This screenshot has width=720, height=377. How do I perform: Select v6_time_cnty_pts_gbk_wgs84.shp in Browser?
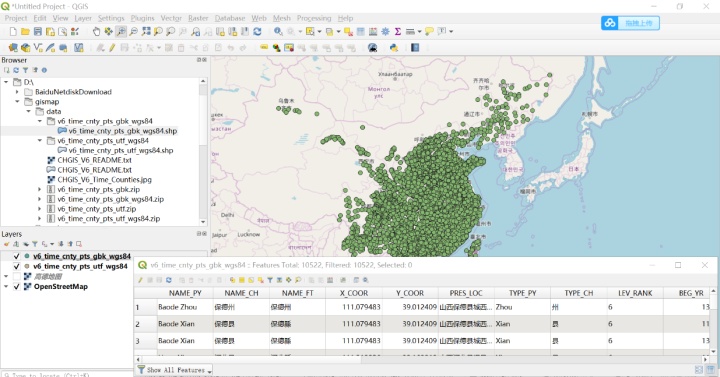[123, 131]
